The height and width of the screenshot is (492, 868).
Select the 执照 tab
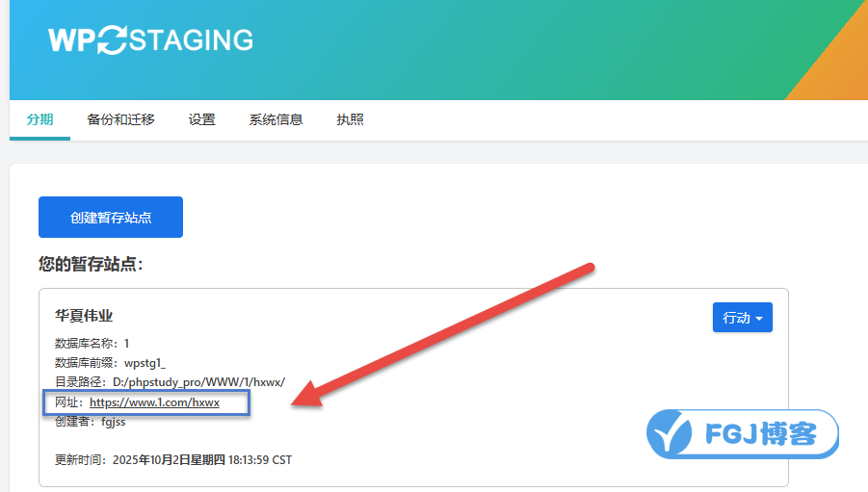point(350,119)
